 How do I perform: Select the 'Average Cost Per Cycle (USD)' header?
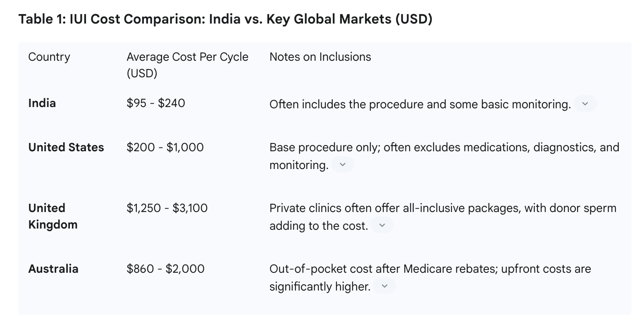point(187,65)
